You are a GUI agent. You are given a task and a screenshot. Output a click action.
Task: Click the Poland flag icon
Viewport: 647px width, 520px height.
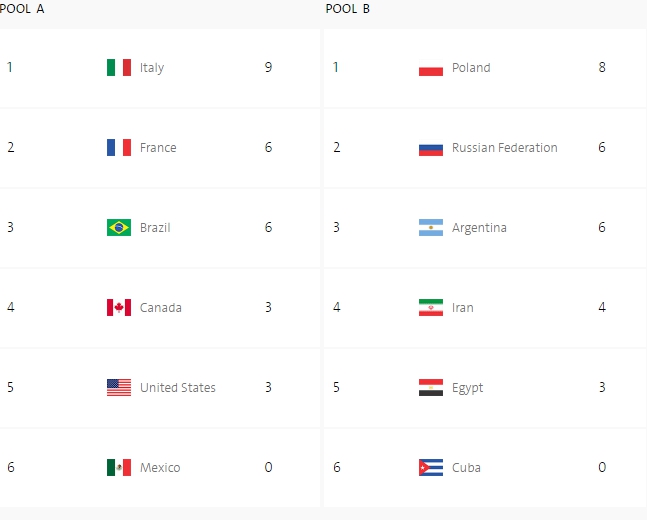(x=431, y=68)
